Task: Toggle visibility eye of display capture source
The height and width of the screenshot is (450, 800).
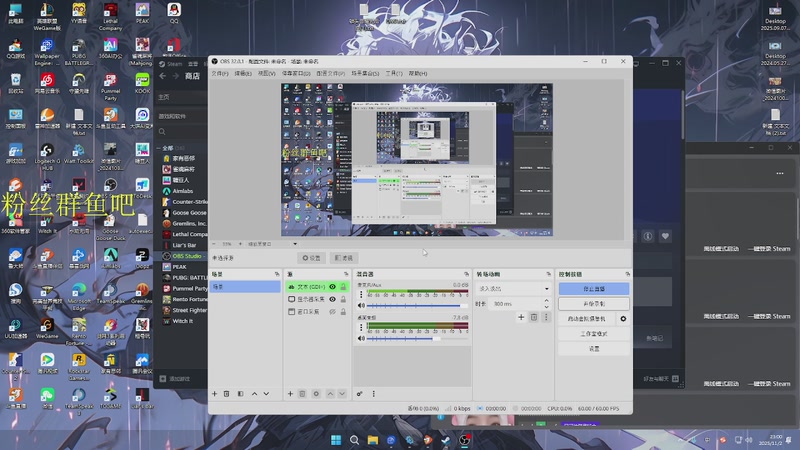Action: tap(333, 299)
